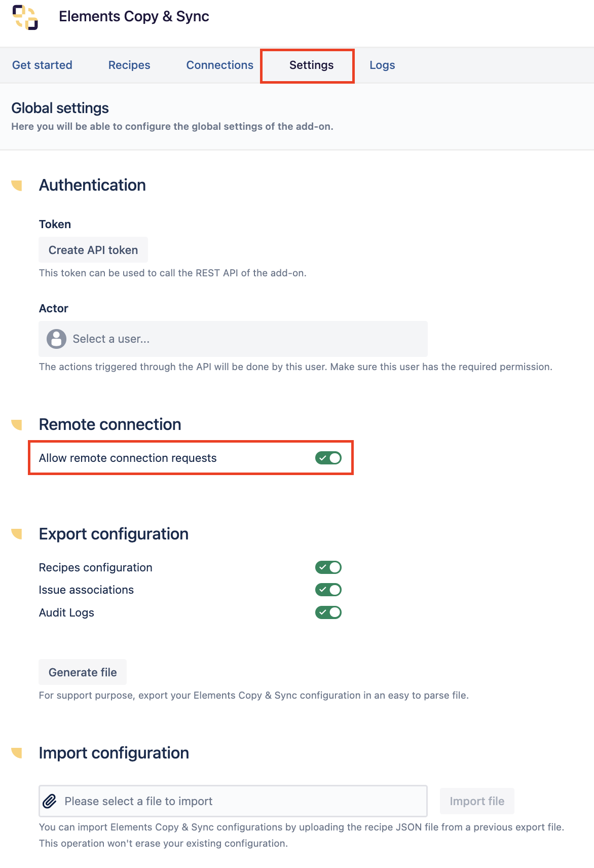Open the Select a user dropdown
Viewport: 594px width, 868px height.
click(233, 339)
